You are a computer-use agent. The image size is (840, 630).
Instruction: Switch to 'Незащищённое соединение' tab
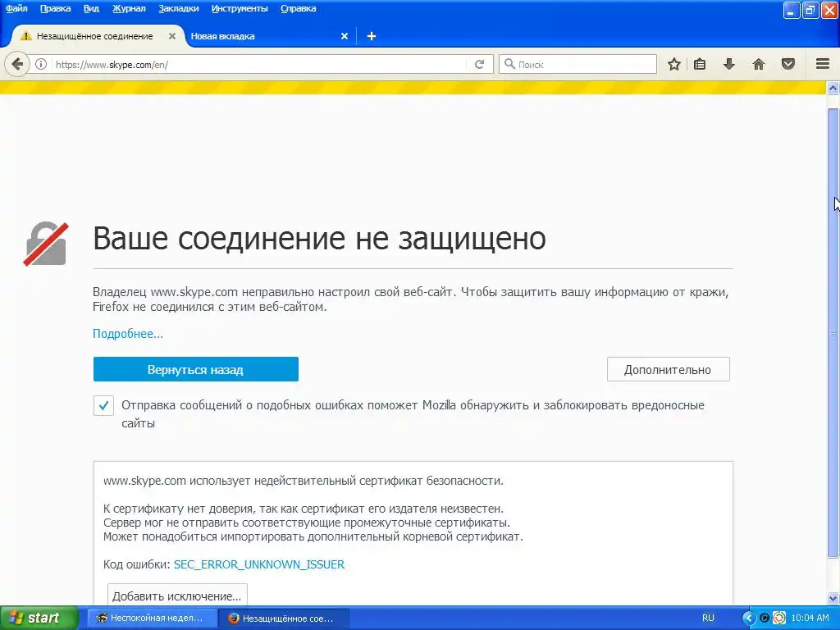[x=95, y=36]
